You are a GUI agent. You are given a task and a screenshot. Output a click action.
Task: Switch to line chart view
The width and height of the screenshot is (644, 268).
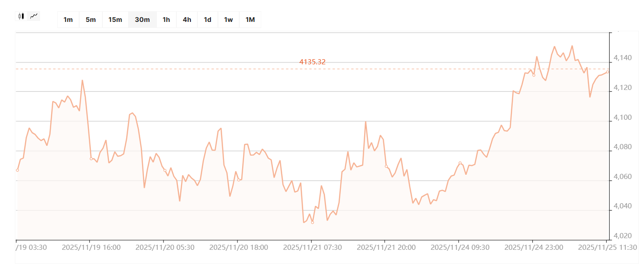(x=34, y=16)
